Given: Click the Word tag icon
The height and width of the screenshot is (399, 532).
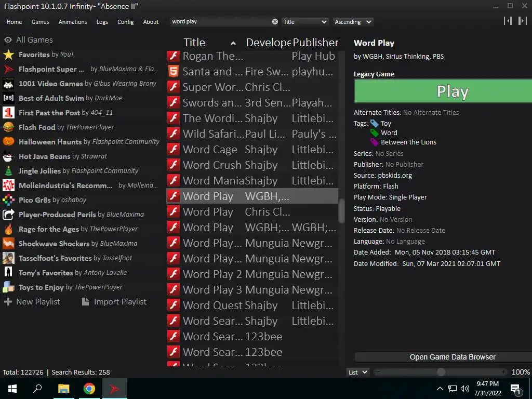Looking at the screenshot, I should 374,132.
